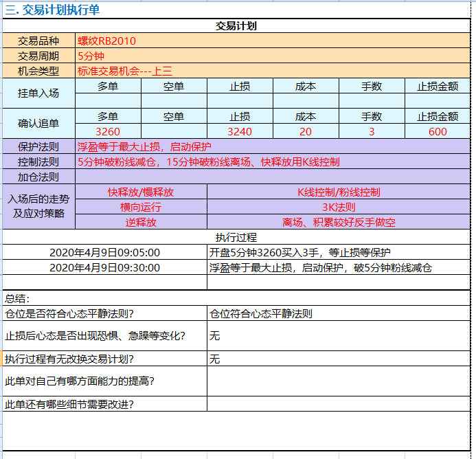Click question '止损后心态是否出现恐惧、急躁等变化?'

click(x=104, y=336)
